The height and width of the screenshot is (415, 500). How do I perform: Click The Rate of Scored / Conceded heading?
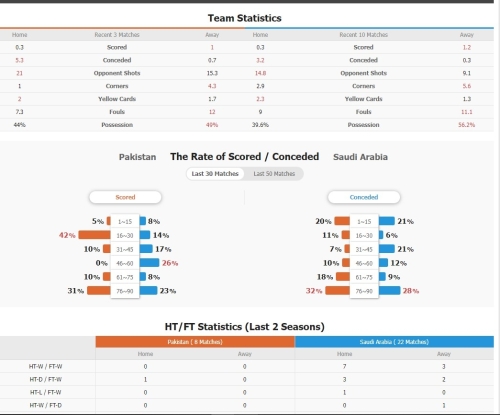point(245,156)
